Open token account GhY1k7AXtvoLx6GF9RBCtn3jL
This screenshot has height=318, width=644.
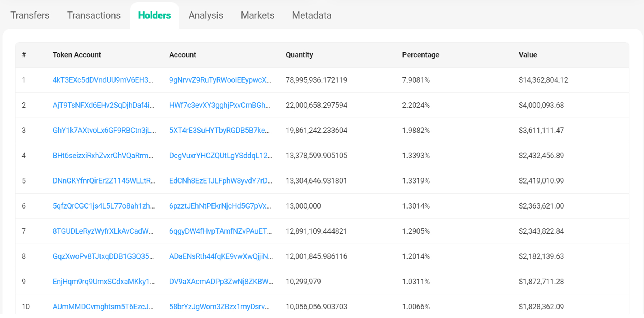point(104,131)
